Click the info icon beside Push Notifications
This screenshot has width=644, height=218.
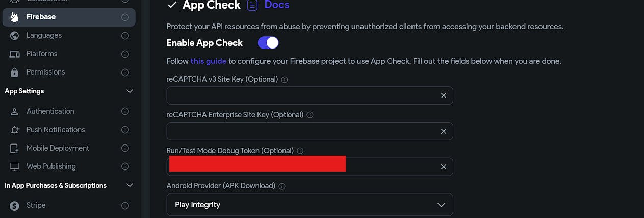click(125, 130)
